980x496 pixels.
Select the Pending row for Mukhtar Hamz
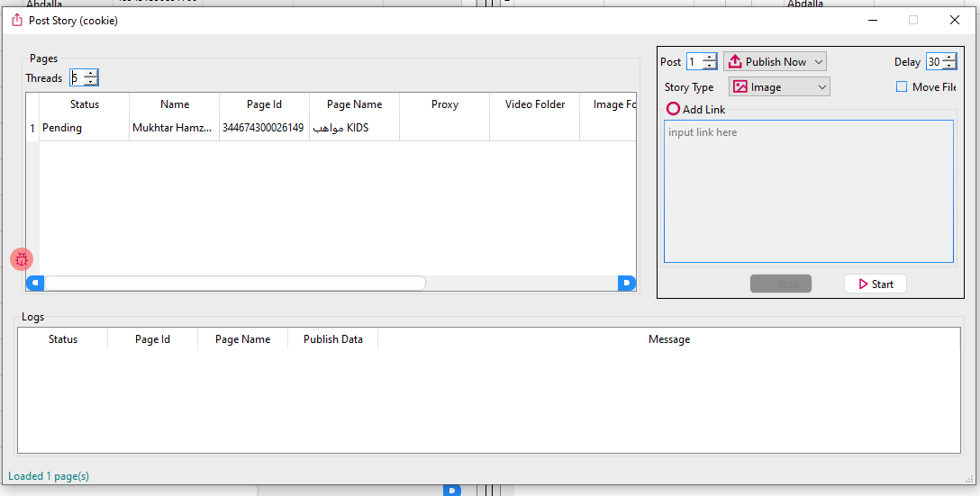coord(62,128)
